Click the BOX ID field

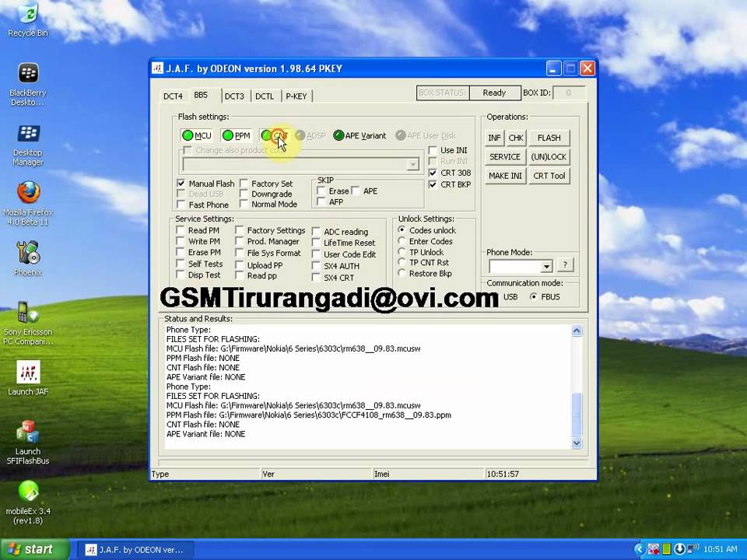[x=568, y=93]
